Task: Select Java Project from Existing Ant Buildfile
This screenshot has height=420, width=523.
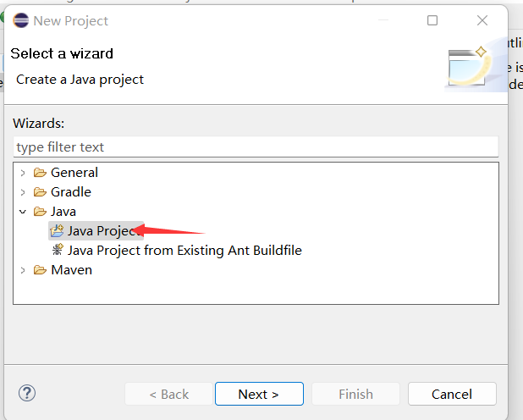Action: click(184, 251)
